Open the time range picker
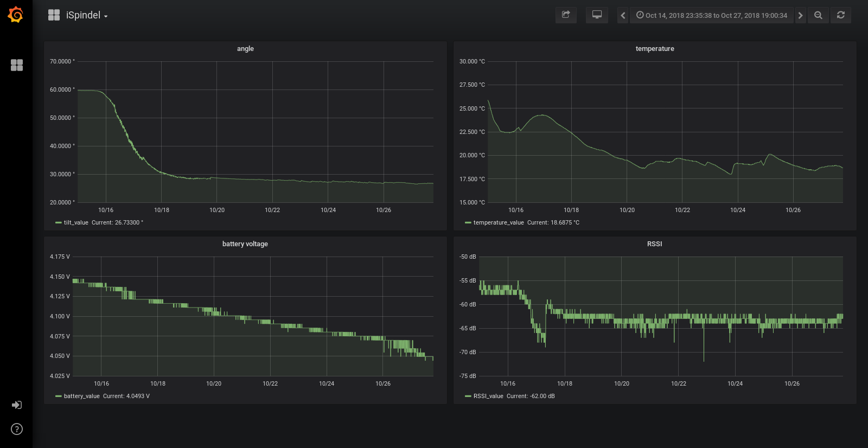This screenshot has width=868, height=448. 711,15
